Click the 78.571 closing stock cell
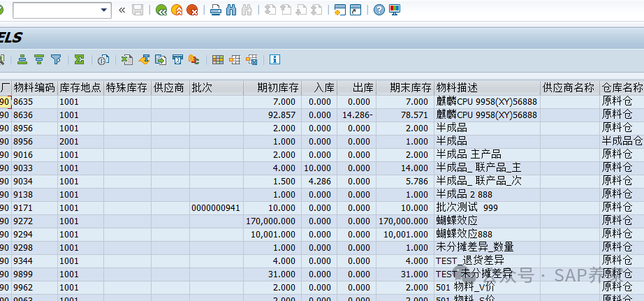644x301 pixels. 405,115
